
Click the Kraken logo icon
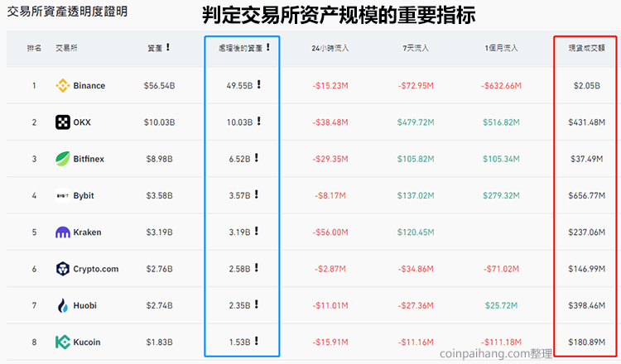pos(63,232)
